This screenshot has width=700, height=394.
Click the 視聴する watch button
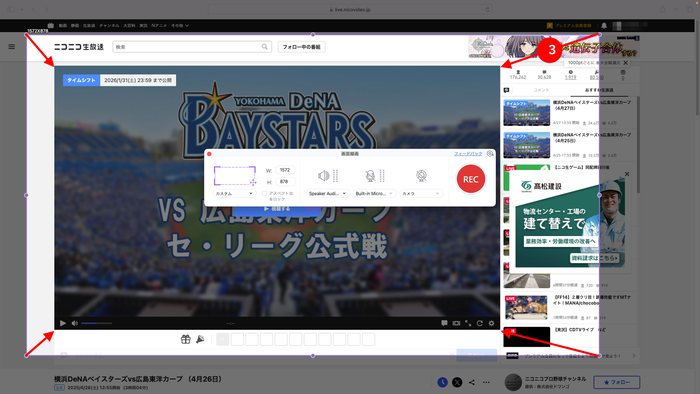click(x=277, y=208)
